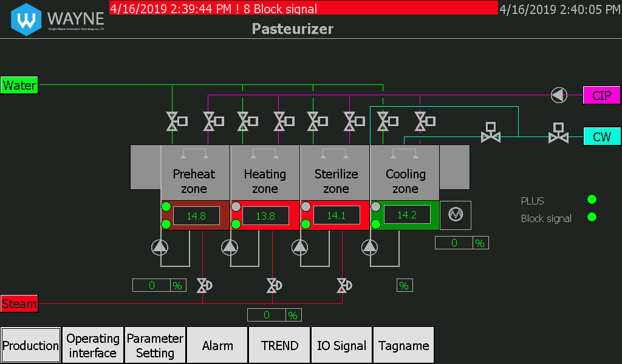Toggle the PLUS indicator light

592,199
